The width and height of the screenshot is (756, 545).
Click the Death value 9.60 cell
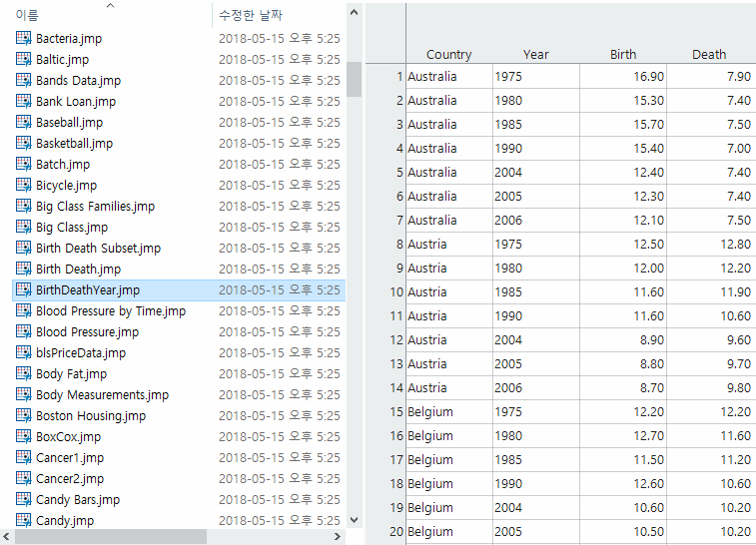point(711,339)
